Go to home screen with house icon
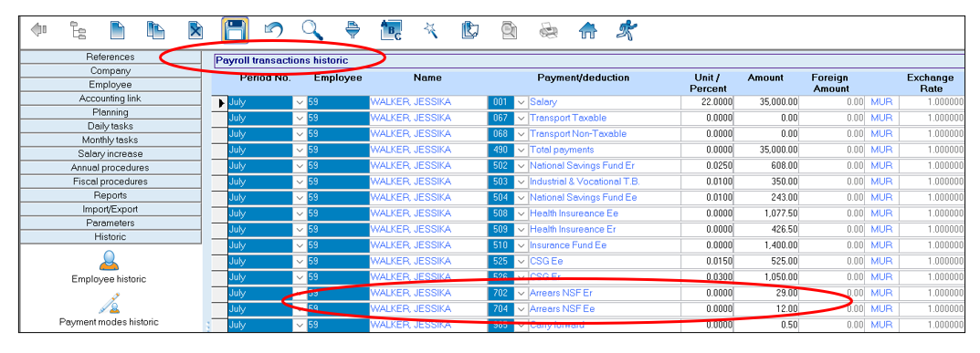This screenshot has width=980, height=353. click(587, 30)
